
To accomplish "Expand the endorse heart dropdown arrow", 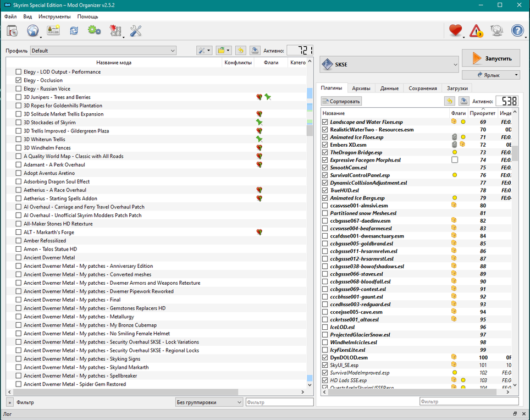I will pyautogui.click(x=463, y=37).
